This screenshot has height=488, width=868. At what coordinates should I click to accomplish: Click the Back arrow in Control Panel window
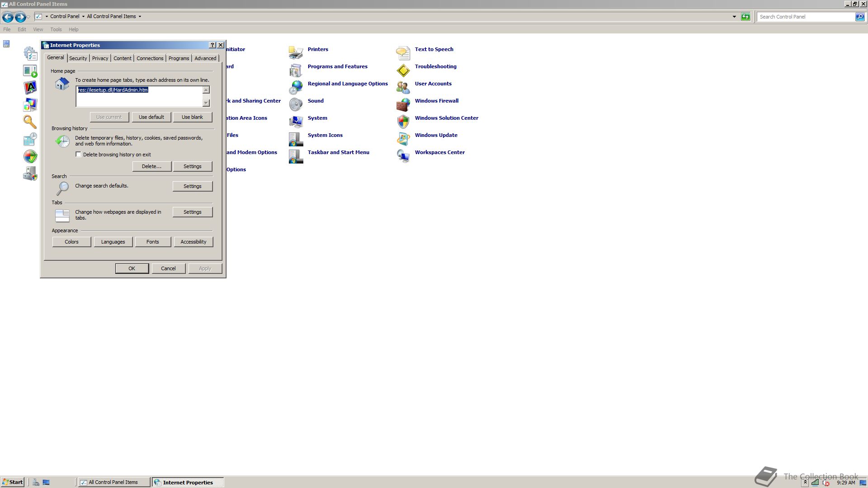coord(8,17)
